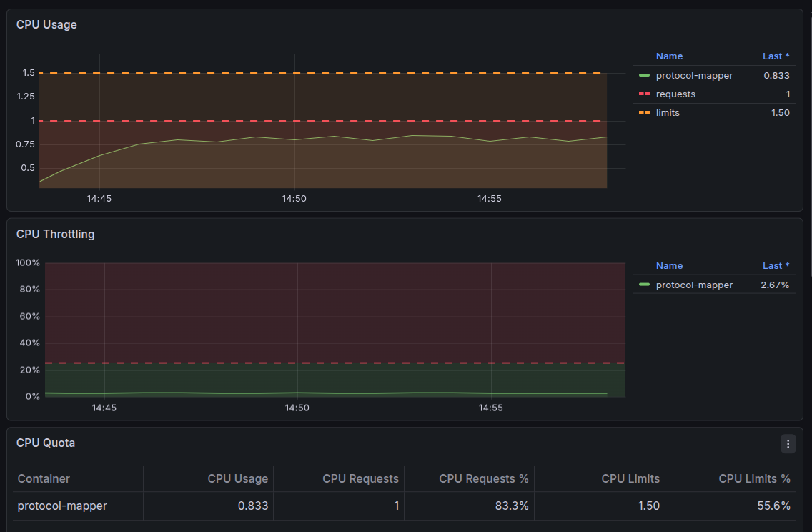Screen dimensions: 812x532
Task: Click orange limits color swatch in legend
Action: [644, 113]
